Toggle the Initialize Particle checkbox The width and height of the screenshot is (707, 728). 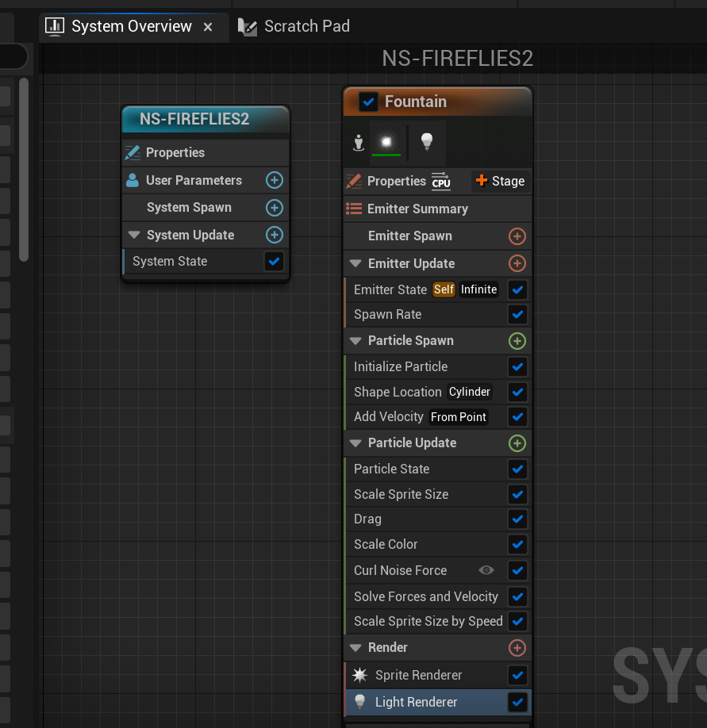click(517, 367)
